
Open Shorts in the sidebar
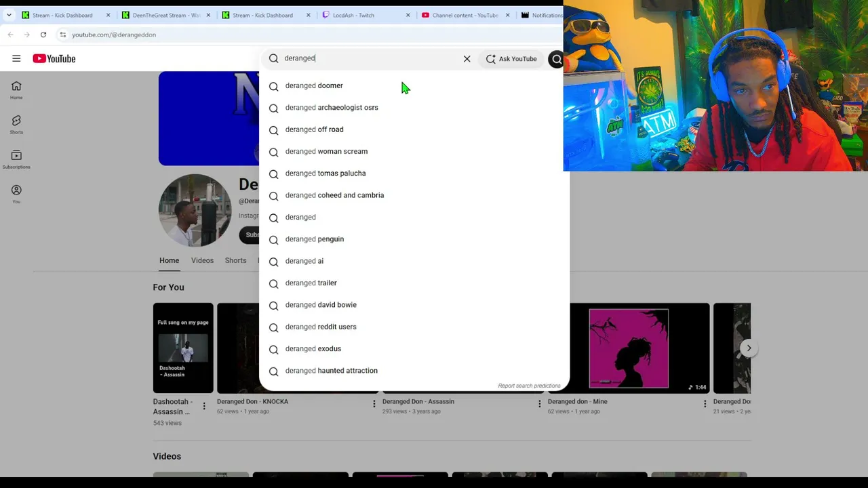(16, 125)
